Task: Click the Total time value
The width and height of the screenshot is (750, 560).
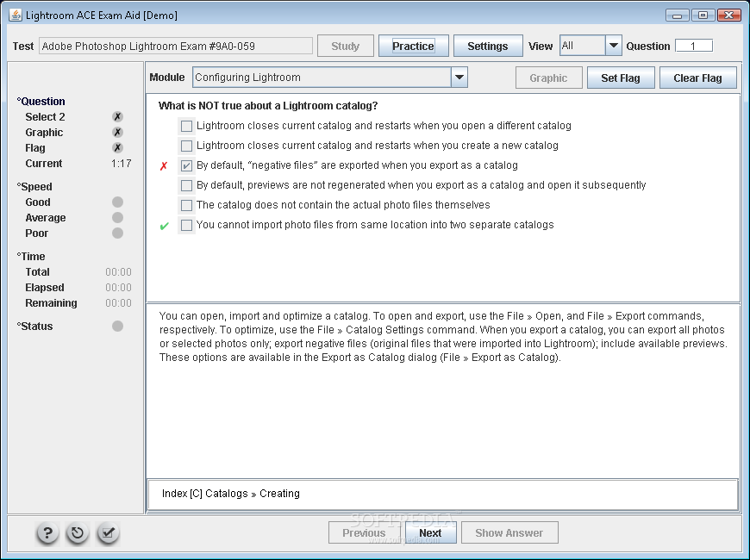Action: click(118, 272)
